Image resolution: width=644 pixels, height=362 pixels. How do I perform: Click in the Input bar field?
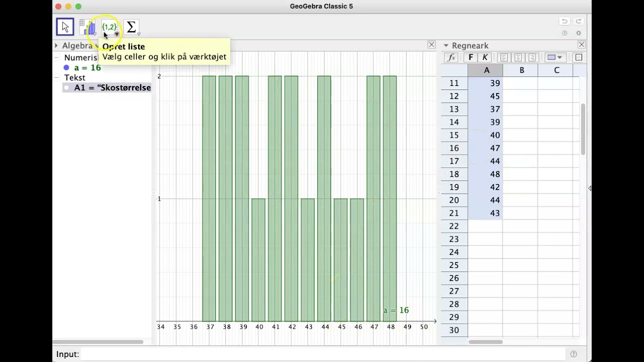pyautogui.click(x=323, y=354)
